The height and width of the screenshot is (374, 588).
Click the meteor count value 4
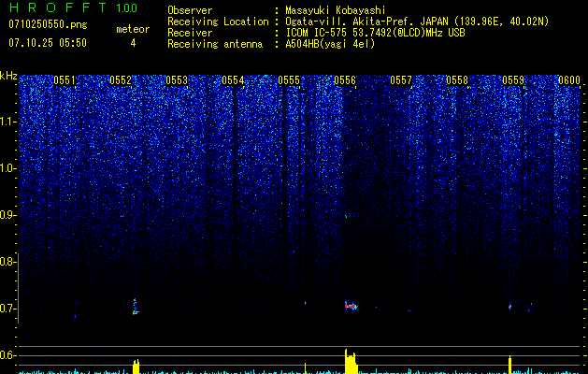point(133,43)
